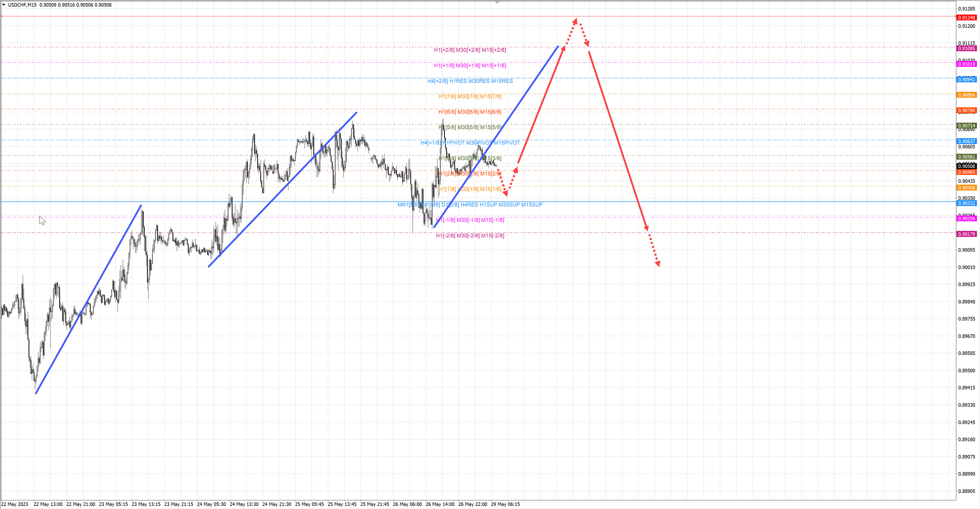Click the 0.90637 pivot price tag

[966, 142]
